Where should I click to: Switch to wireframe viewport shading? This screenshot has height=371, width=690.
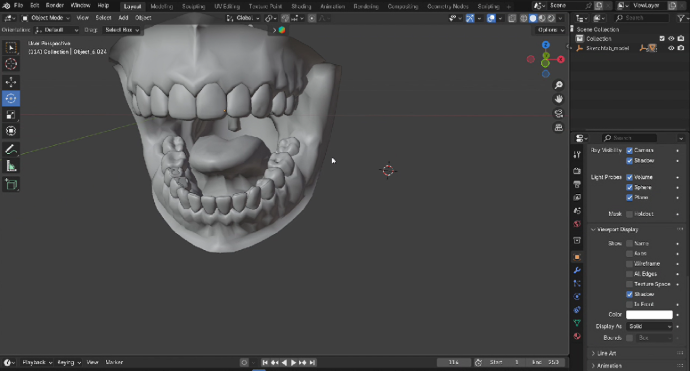pos(524,18)
